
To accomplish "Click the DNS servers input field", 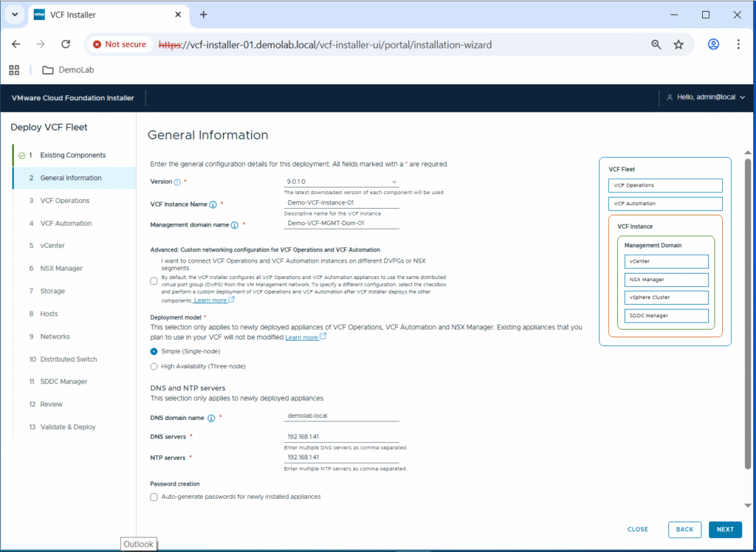I will (x=341, y=437).
